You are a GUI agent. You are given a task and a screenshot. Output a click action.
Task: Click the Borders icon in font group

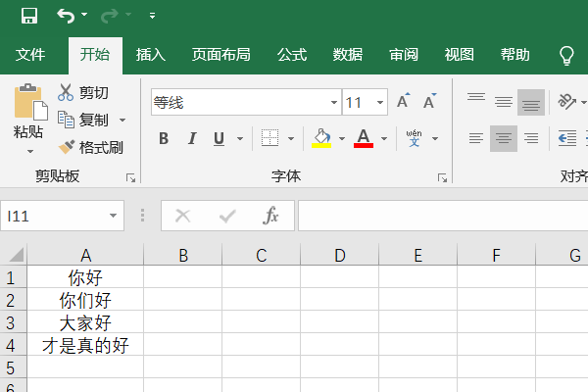(x=269, y=138)
